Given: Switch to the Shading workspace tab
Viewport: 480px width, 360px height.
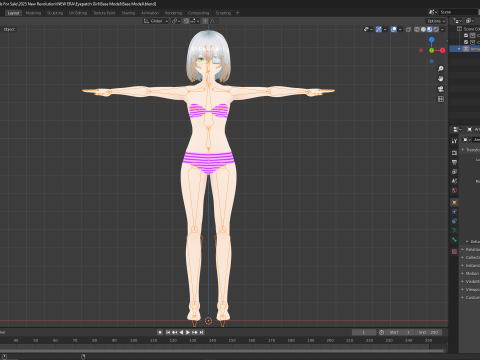Looking at the screenshot, I should (x=128, y=13).
